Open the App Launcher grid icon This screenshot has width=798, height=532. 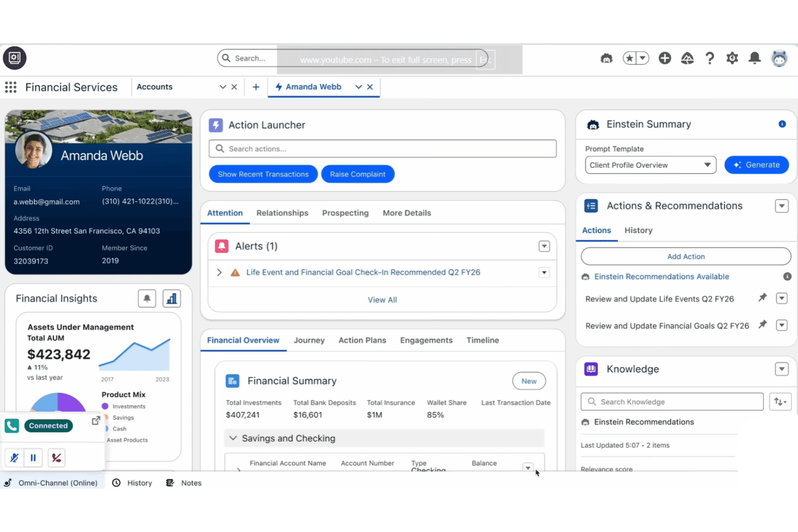(11, 87)
